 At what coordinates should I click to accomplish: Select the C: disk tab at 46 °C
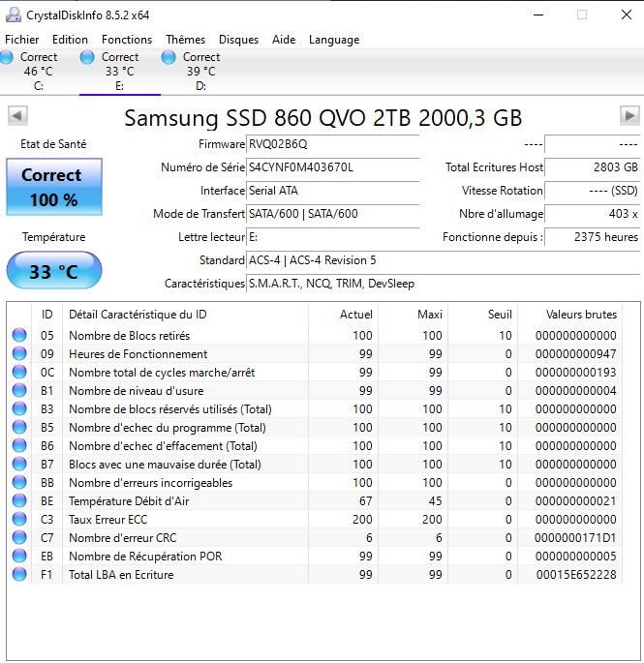point(39,72)
